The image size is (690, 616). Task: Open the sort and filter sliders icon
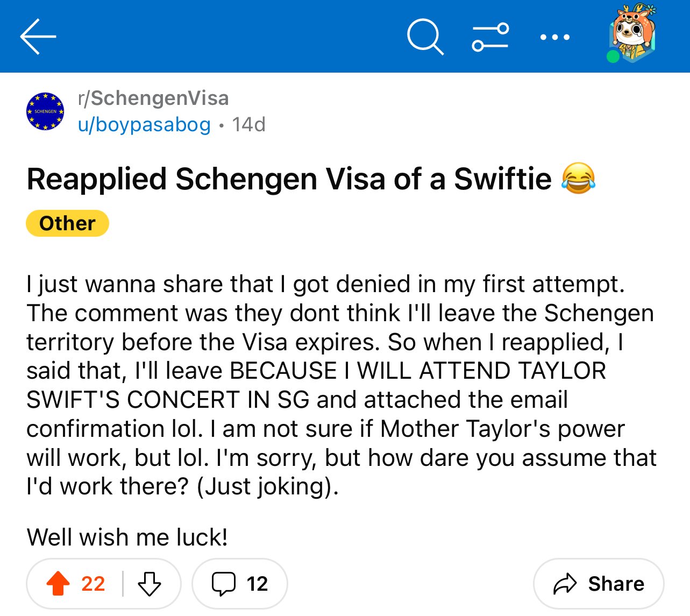click(490, 37)
